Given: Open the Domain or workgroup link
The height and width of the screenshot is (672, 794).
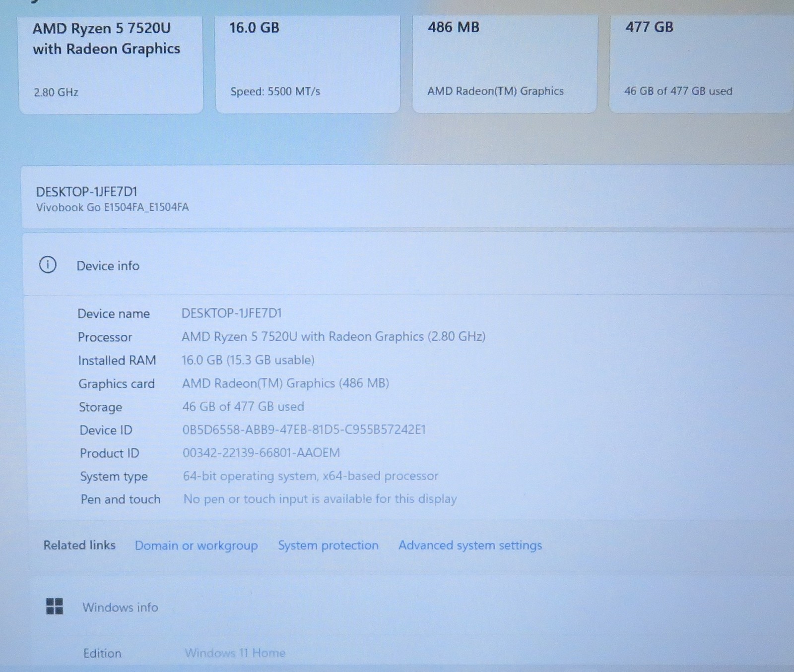Looking at the screenshot, I should [x=196, y=546].
